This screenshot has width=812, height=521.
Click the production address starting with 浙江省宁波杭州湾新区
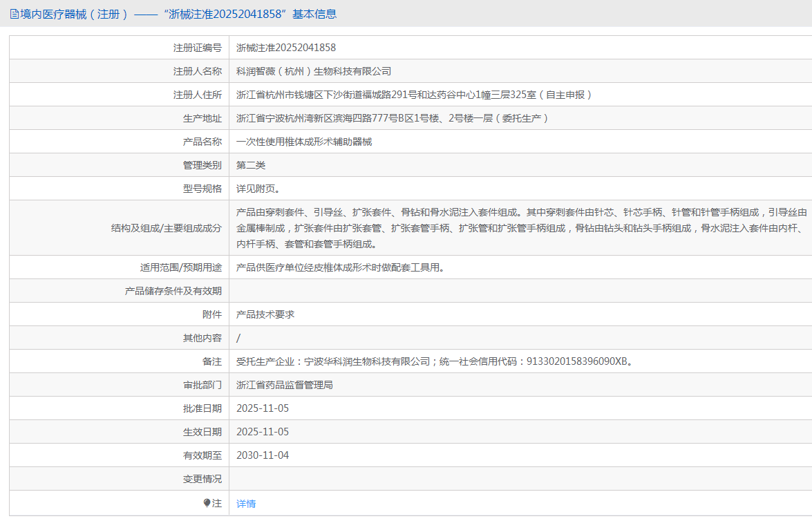pos(393,118)
